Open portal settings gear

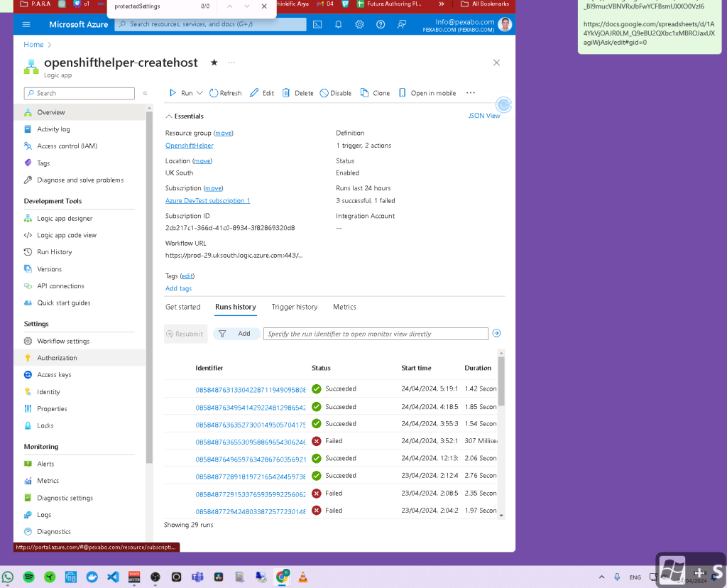click(359, 25)
